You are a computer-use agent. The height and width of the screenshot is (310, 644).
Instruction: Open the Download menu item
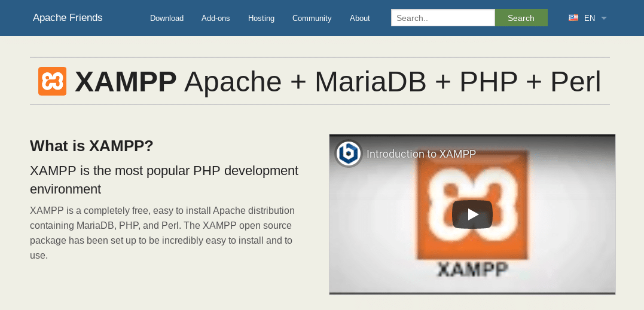167,18
